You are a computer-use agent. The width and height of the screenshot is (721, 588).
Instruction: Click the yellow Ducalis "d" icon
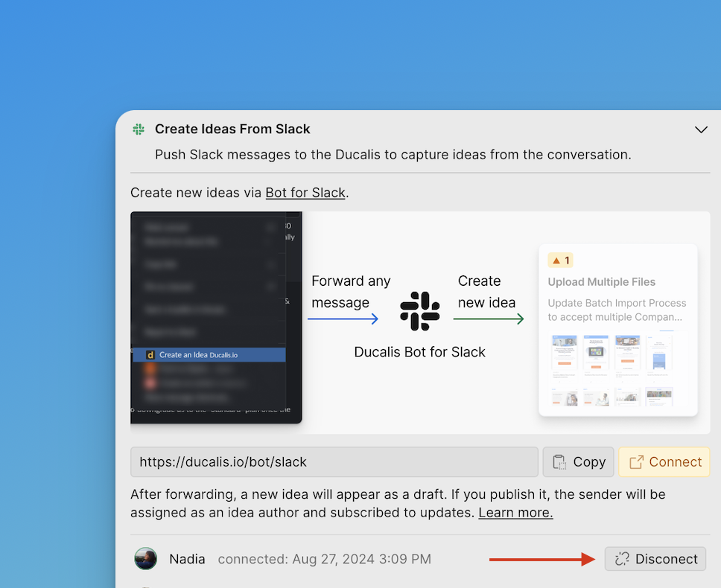150,355
